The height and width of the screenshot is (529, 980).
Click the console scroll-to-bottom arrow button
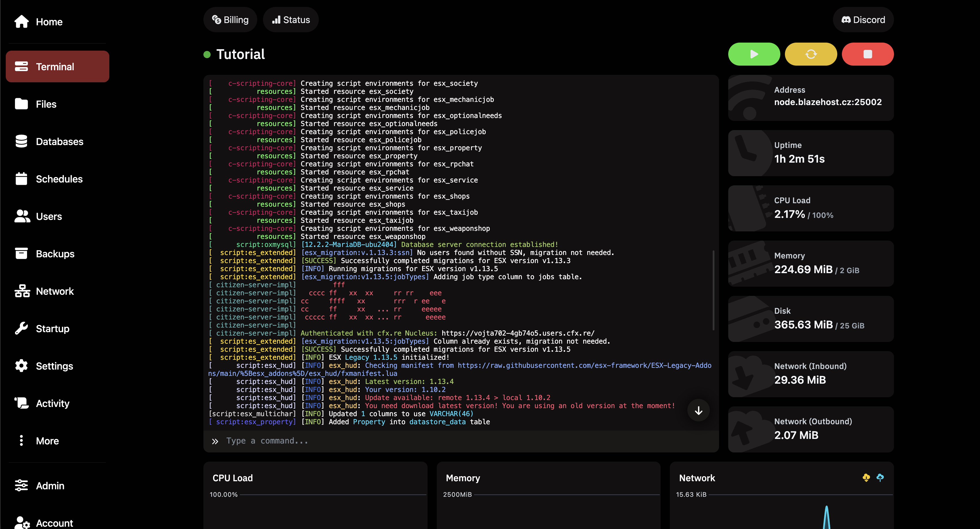coord(699,410)
